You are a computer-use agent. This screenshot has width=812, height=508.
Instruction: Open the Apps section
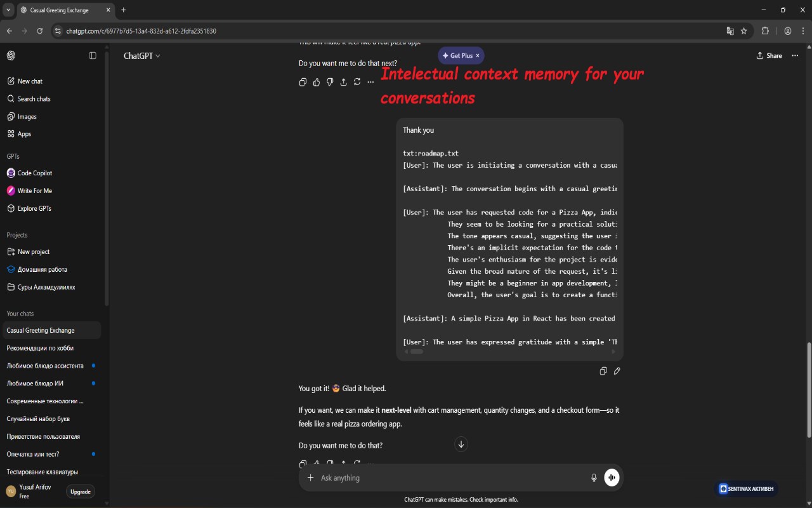tap(52, 134)
